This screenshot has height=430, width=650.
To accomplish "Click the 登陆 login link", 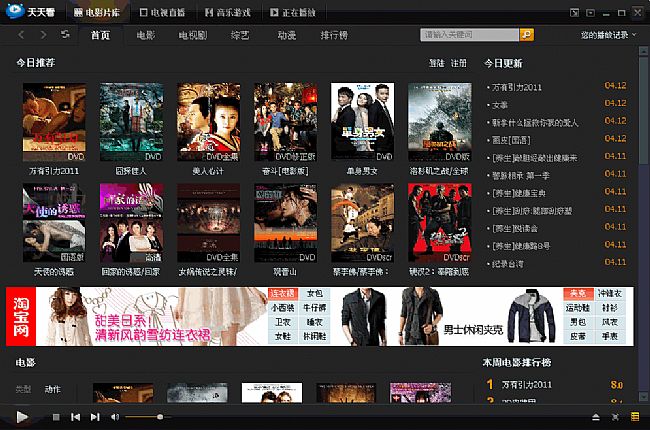I will (x=437, y=63).
